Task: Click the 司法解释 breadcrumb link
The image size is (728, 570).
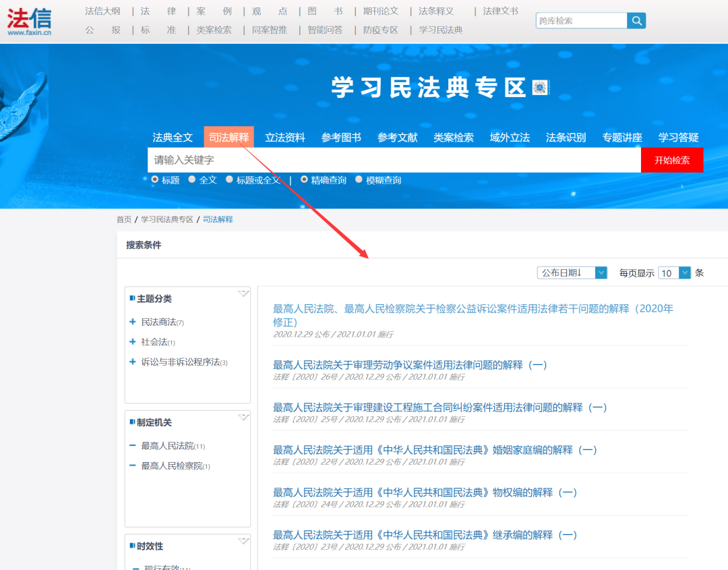Action: (x=218, y=219)
